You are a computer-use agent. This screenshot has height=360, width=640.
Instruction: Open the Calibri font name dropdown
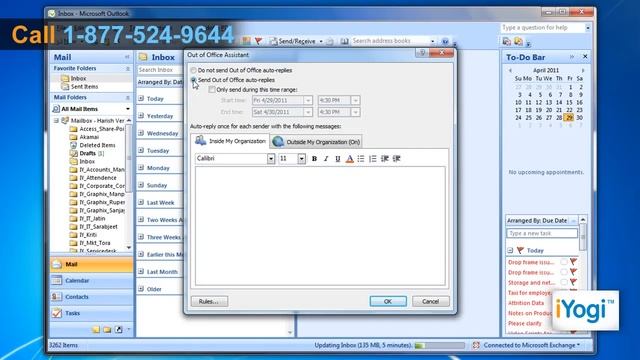point(271,159)
